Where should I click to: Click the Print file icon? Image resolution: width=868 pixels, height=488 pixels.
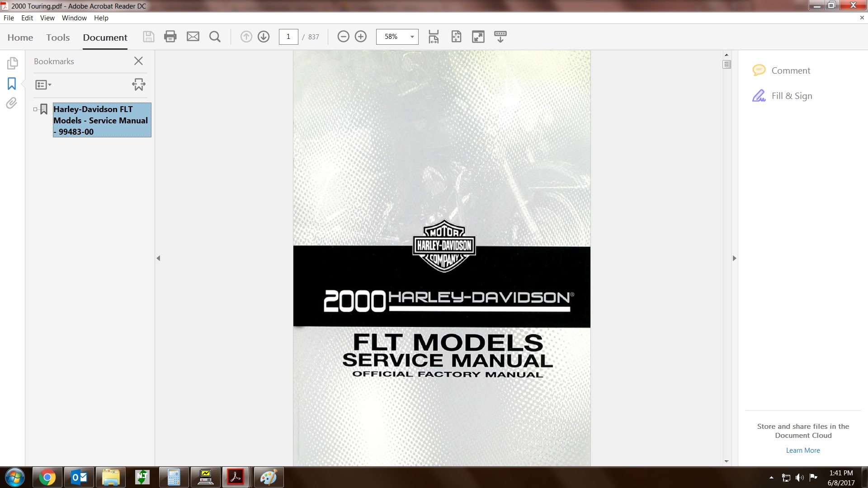point(170,37)
